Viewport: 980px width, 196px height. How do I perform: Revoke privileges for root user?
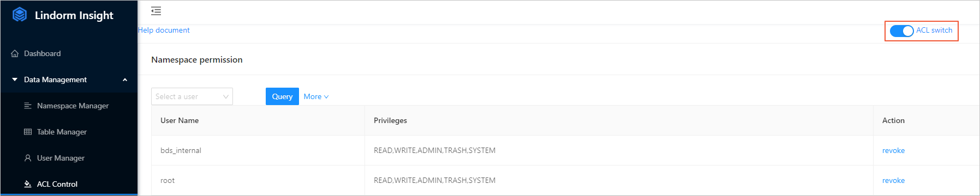[893, 180]
